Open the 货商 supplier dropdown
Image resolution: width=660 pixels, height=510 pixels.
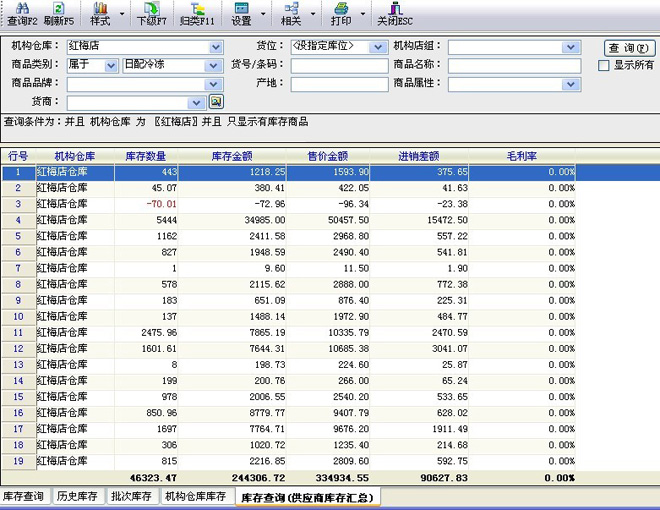pyautogui.click(x=196, y=103)
